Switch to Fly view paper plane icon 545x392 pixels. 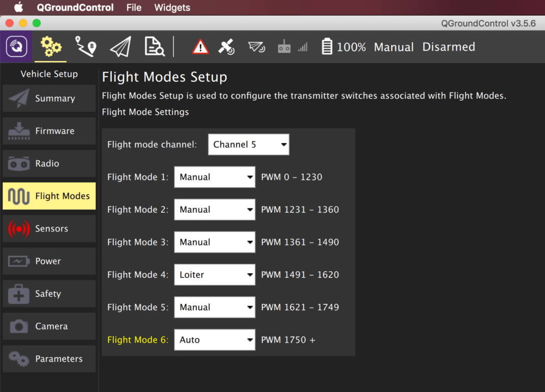(121, 46)
